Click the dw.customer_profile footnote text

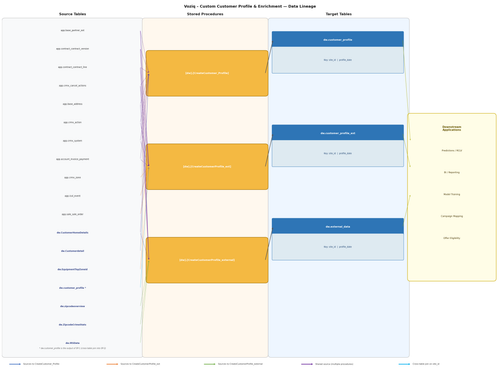72,348
